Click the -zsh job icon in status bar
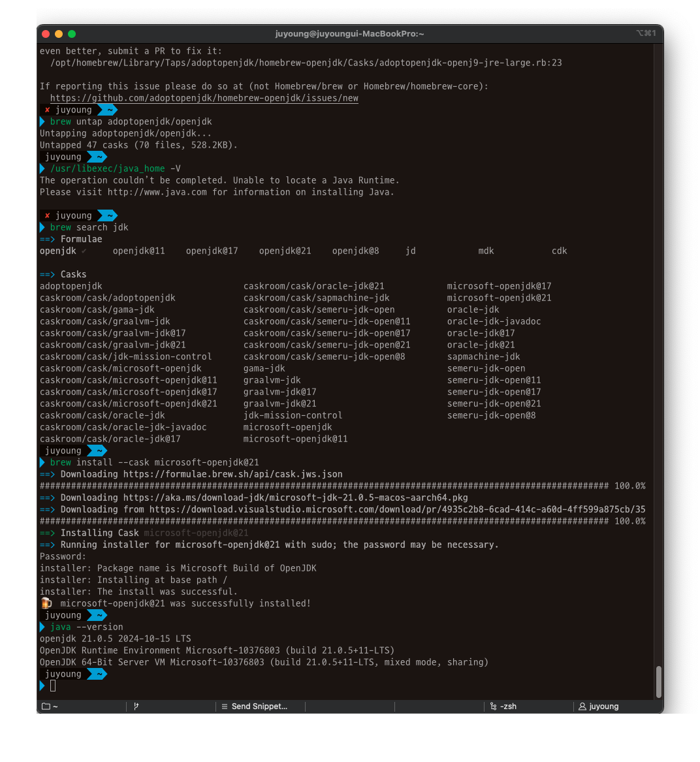700x762 pixels. (x=493, y=706)
